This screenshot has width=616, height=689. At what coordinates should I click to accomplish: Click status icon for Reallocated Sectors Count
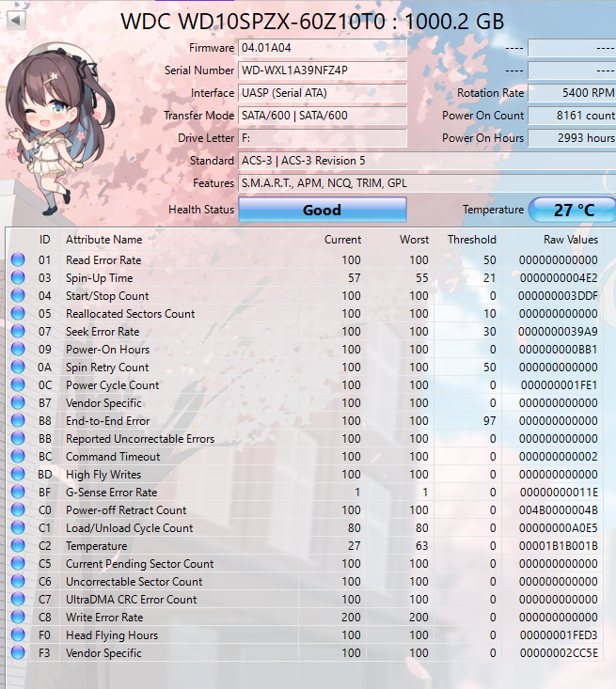pyautogui.click(x=18, y=313)
